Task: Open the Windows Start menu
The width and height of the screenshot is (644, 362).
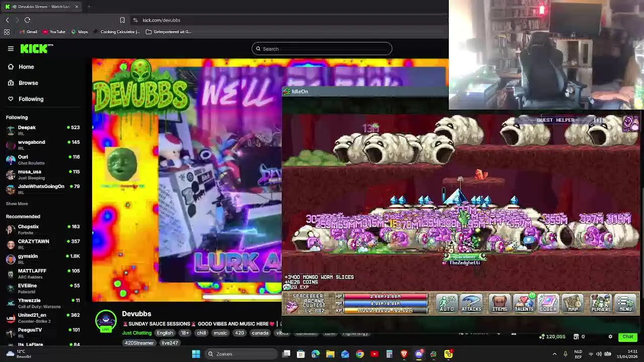Action: click(x=196, y=354)
